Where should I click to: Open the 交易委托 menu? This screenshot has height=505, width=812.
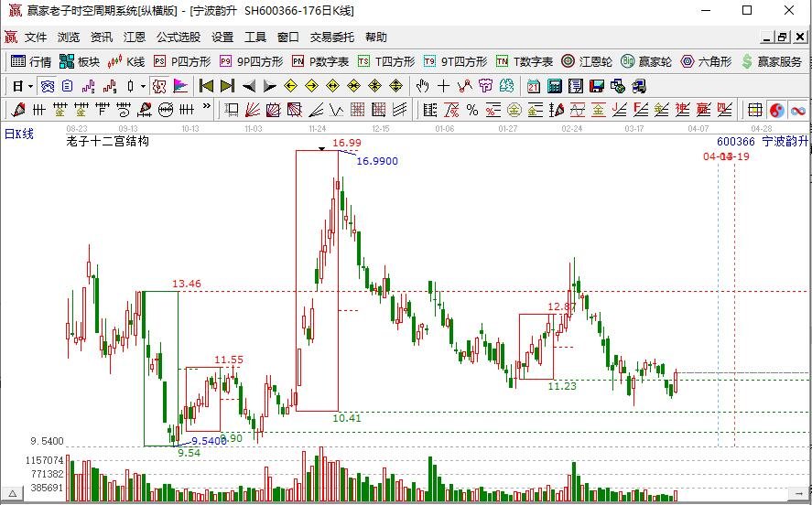[332, 38]
